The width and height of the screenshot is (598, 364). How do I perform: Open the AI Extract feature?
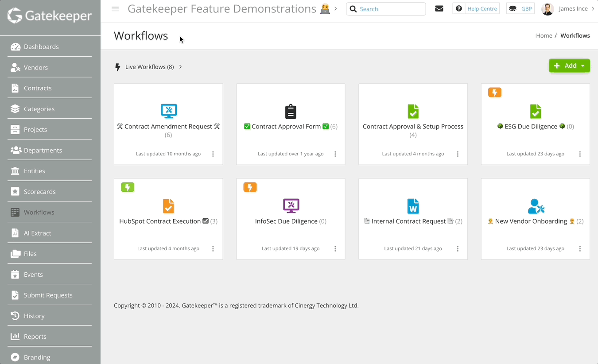[x=39, y=232]
